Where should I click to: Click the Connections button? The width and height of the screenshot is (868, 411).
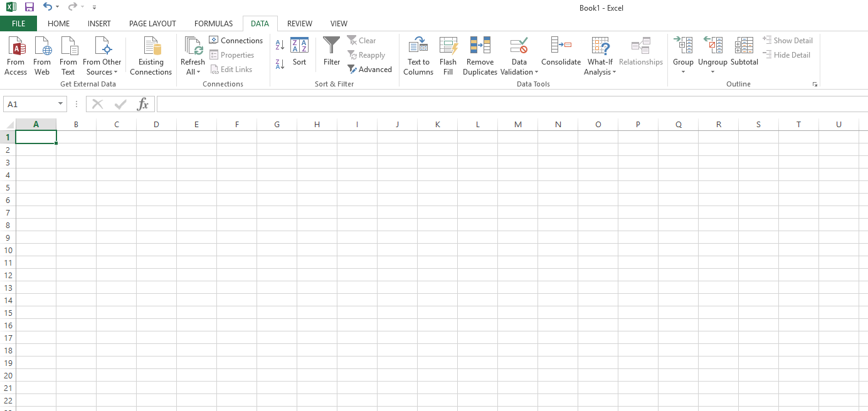coord(236,40)
